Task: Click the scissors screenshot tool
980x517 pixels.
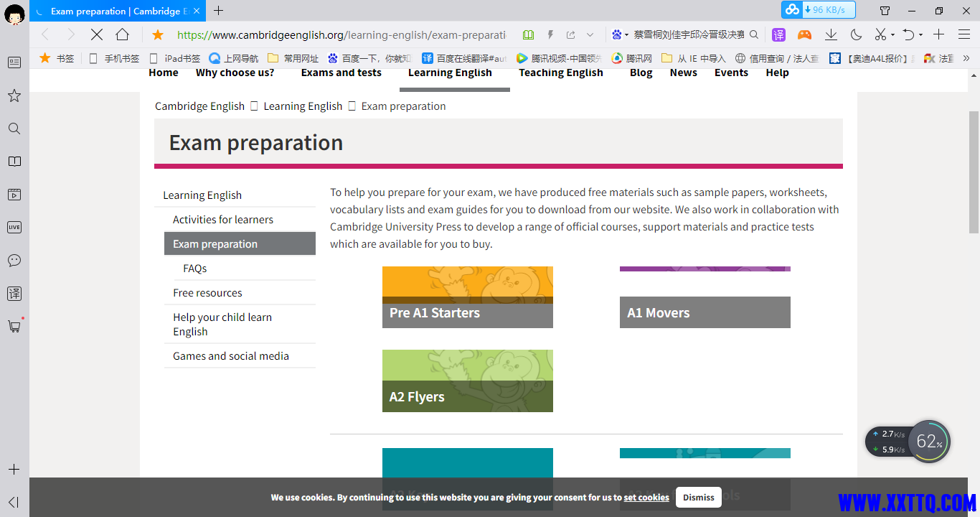Action: (880, 34)
